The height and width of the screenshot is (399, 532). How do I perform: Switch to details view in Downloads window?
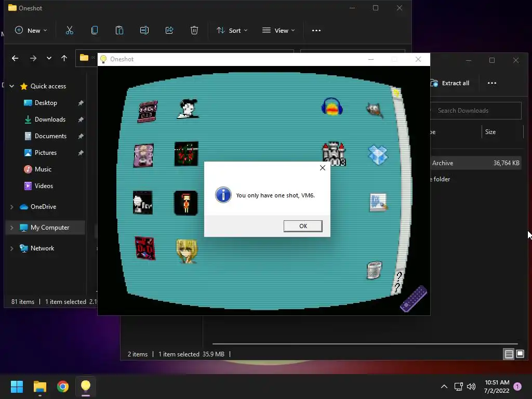[x=509, y=354]
